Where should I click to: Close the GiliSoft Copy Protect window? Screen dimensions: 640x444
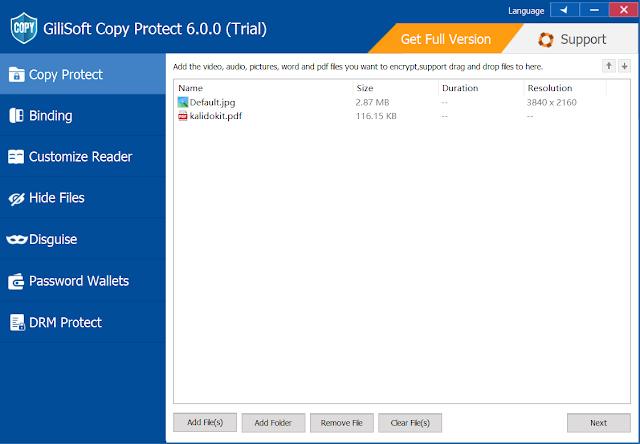coord(623,10)
